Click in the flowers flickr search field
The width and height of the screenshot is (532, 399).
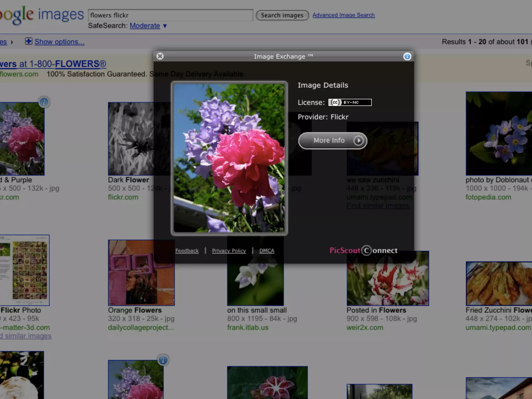coord(170,15)
